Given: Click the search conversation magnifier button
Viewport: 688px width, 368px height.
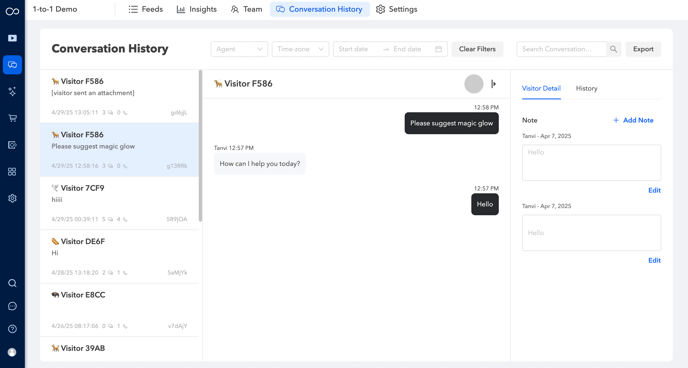Looking at the screenshot, I should 613,49.
